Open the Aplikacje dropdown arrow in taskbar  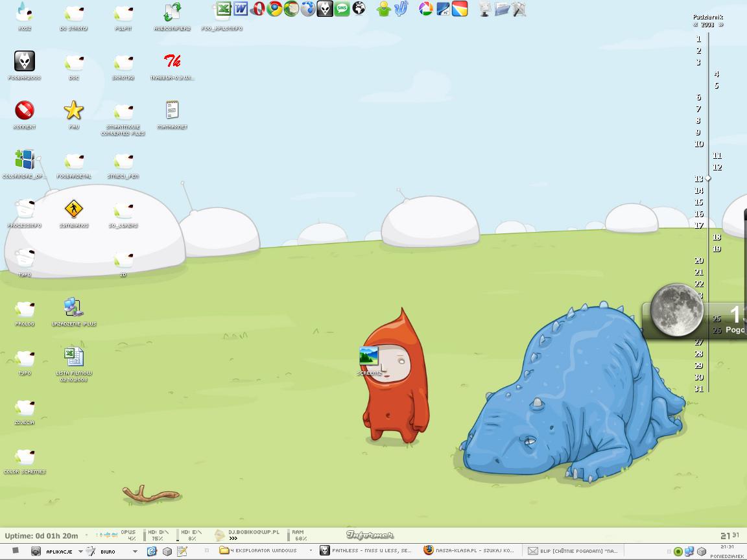click(80, 552)
